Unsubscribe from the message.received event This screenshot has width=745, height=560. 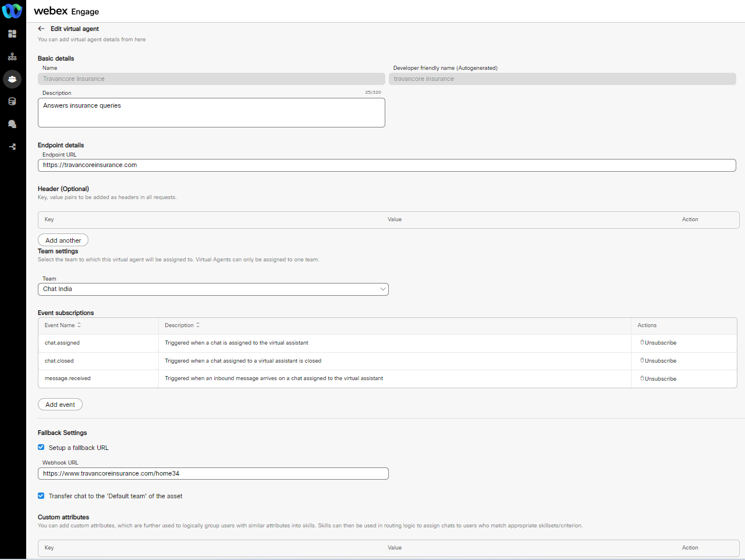click(x=658, y=379)
